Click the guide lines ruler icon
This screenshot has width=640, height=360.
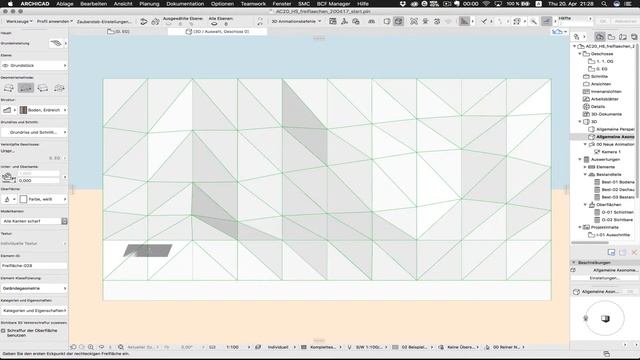coord(464,21)
